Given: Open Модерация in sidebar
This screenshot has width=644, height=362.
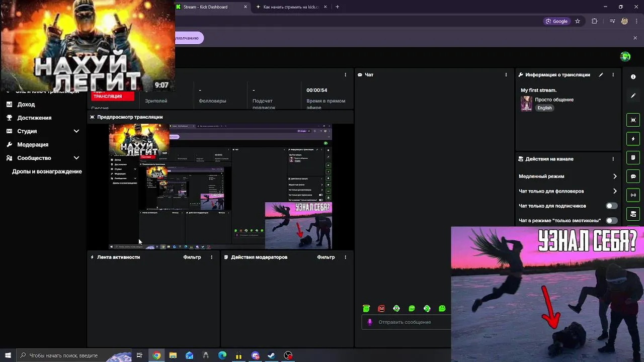Looking at the screenshot, I should tap(33, 145).
